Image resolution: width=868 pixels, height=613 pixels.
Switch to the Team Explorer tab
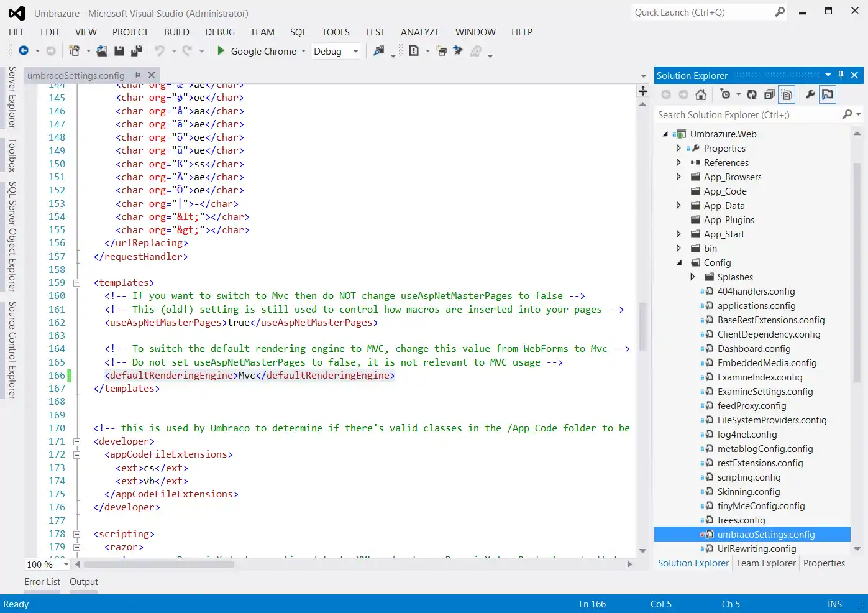[x=766, y=563]
